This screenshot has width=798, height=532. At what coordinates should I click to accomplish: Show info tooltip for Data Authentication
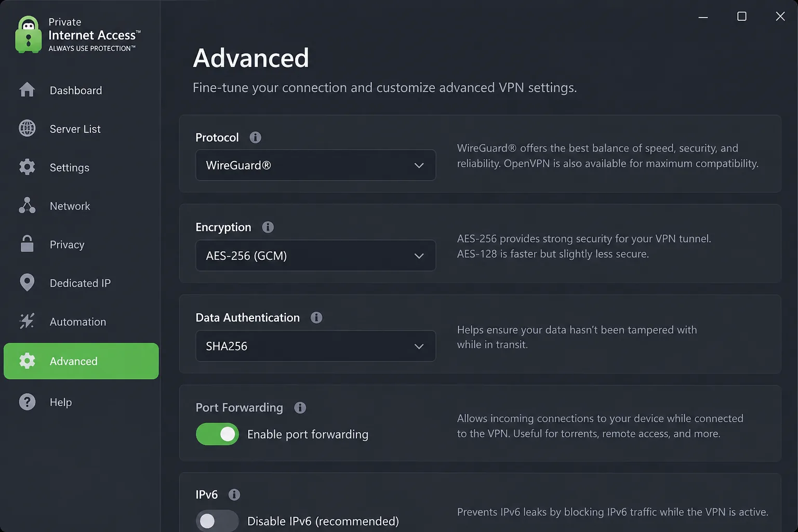tap(316, 317)
